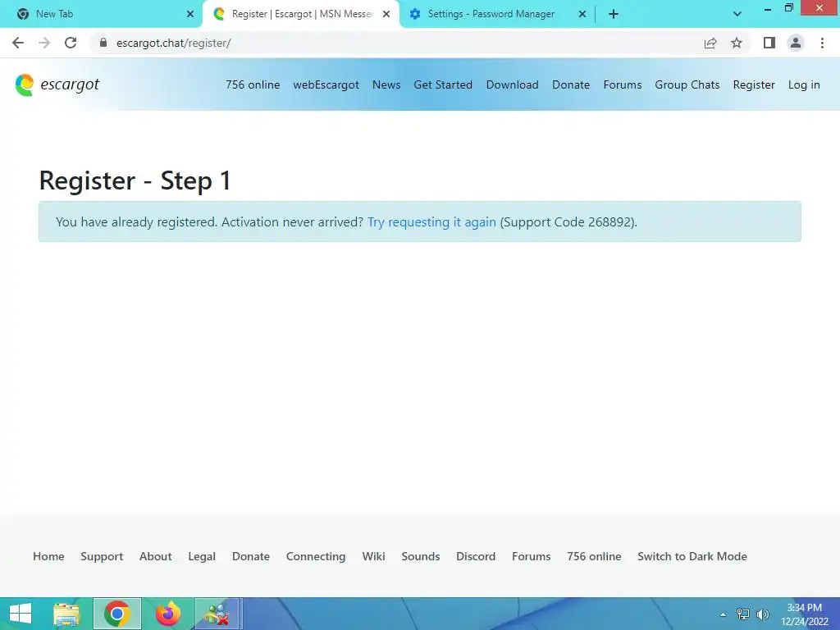Click the escargot logo icon
This screenshot has height=630, width=840.
(25, 84)
